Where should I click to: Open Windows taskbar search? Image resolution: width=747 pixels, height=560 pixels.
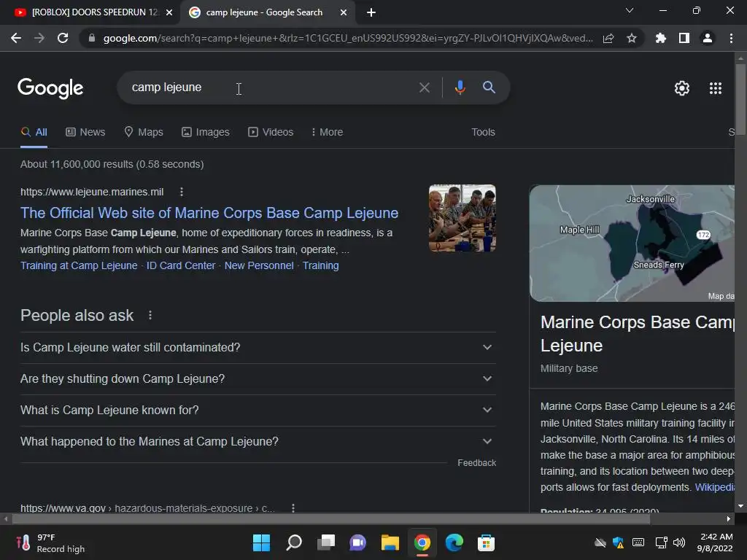[293, 542]
